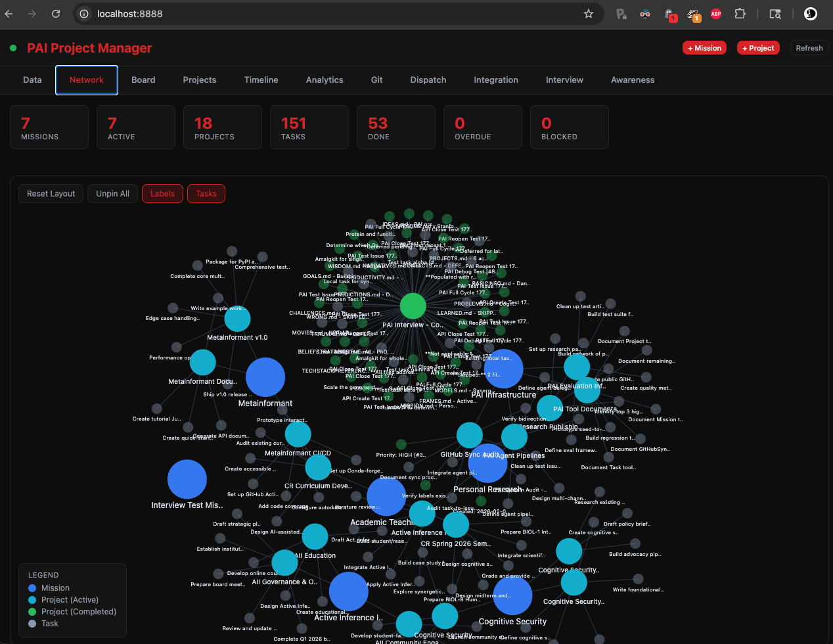Select the Network tab

coord(87,80)
